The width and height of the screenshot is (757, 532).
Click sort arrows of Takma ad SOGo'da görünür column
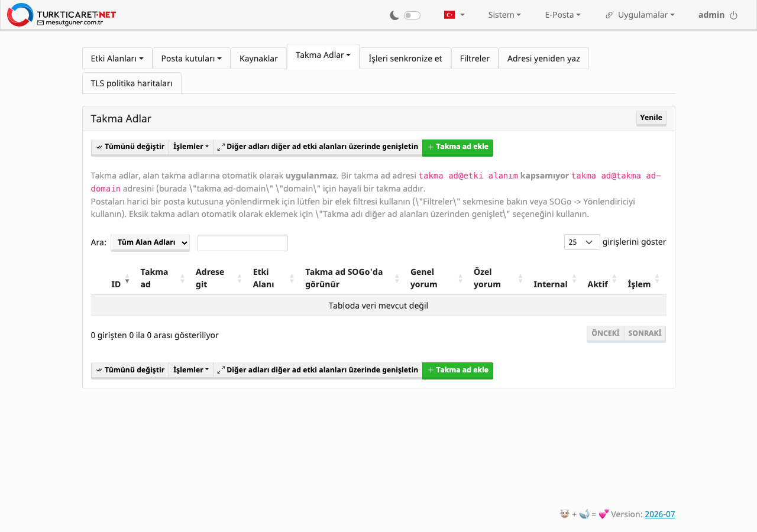(397, 278)
